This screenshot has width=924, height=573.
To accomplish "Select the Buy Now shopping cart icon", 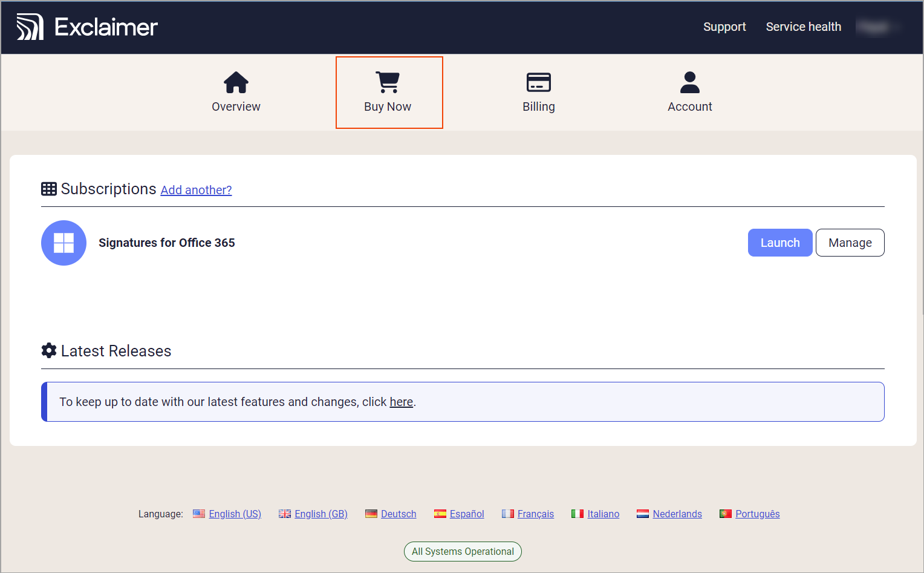I will (388, 82).
